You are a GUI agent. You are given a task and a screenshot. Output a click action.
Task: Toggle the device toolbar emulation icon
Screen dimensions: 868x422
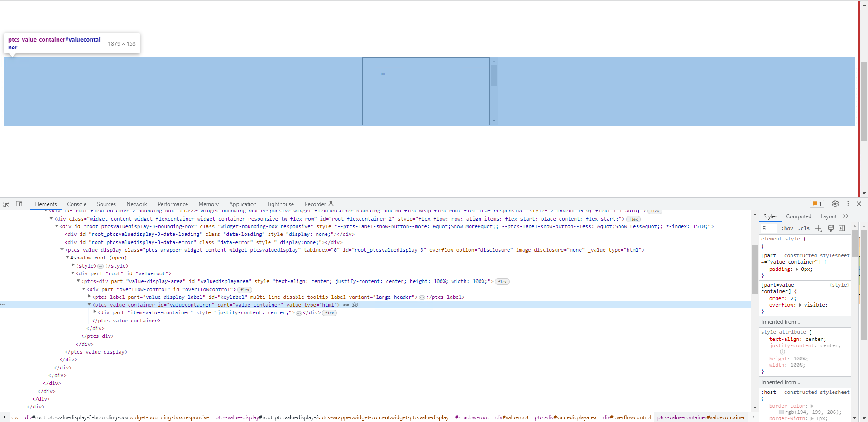pos(19,204)
